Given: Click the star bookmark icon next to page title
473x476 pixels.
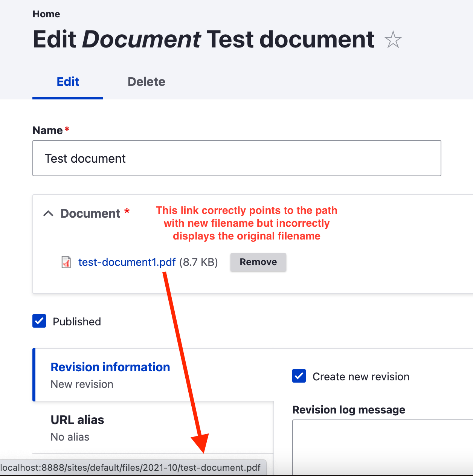Looking at the screenshot, I should pos(393,40).
